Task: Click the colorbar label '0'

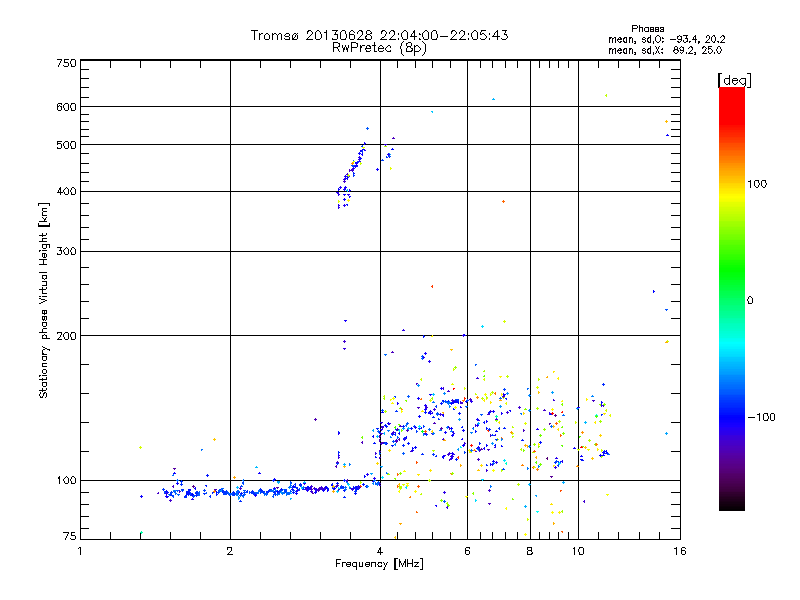Action: pyautogui.click(x=750, y=301)
